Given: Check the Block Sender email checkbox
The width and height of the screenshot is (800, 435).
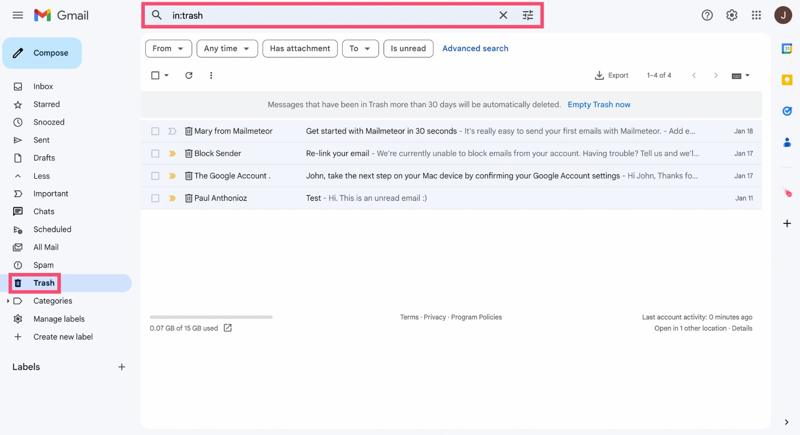Looking at the screenshot, I should (155, 154).
